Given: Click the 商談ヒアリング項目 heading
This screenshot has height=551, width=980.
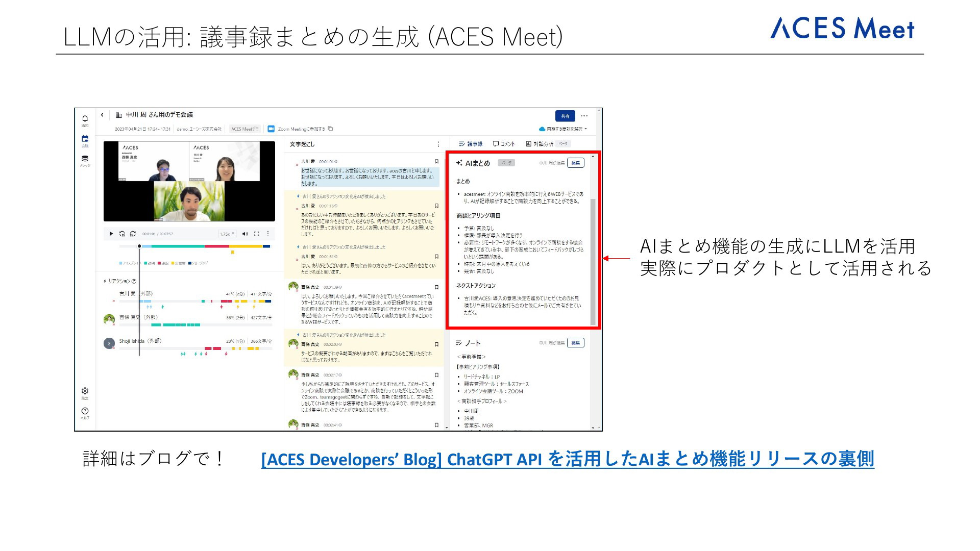Looking at the screenshot, I should 478,216.
